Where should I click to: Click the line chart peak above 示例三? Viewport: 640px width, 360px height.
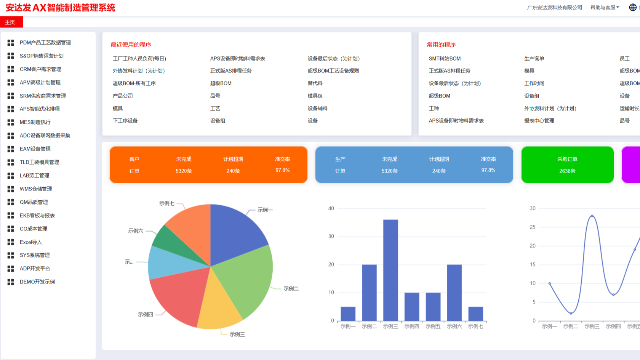click(592, 216)
